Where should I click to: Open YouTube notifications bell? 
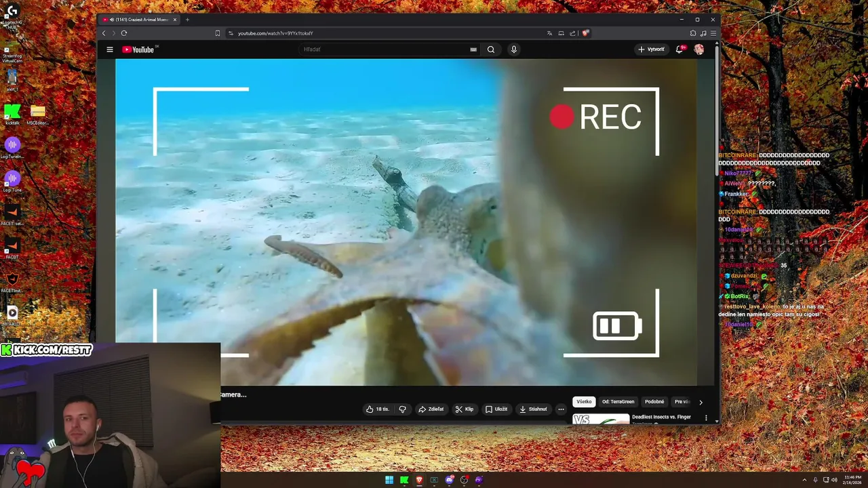point(679,49)
